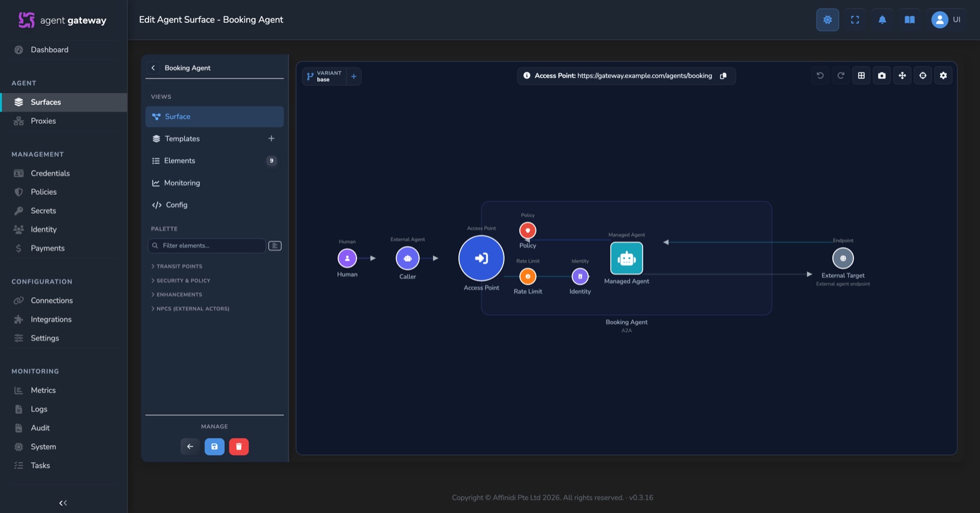This screenshot has width=980, height=513.
Task: Select the base variant
Action: click(324, 76)
